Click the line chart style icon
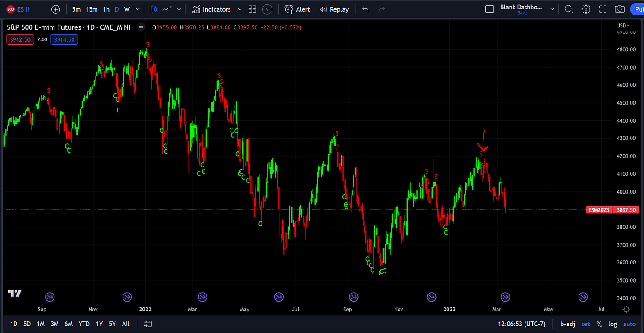 [167, 9]
